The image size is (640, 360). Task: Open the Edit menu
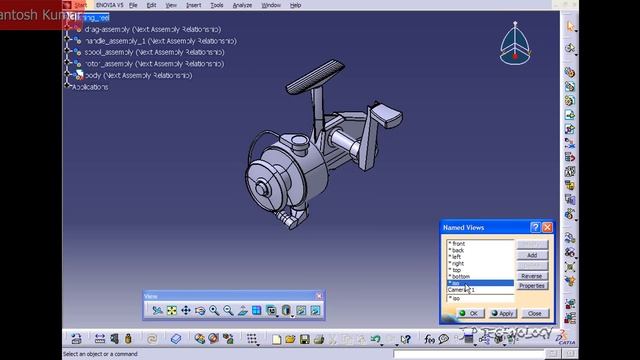tap(151, 5)
